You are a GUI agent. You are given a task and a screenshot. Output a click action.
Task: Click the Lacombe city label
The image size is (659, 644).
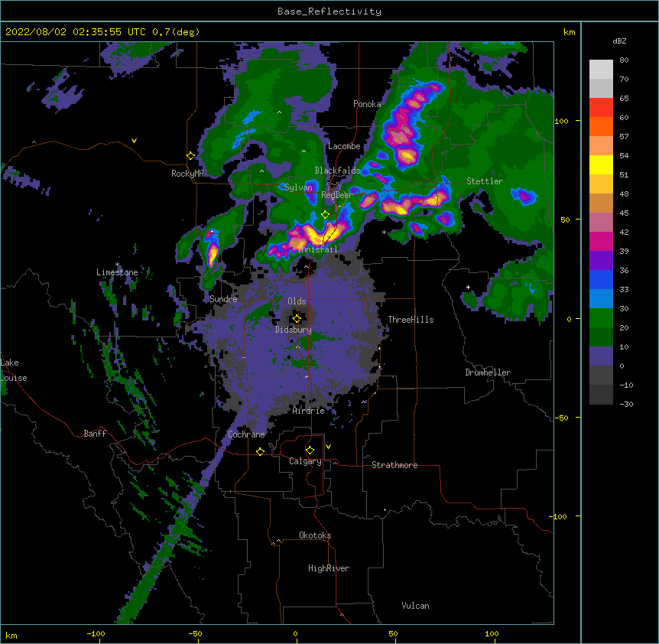pyautogui.click(x=344, y=146)
